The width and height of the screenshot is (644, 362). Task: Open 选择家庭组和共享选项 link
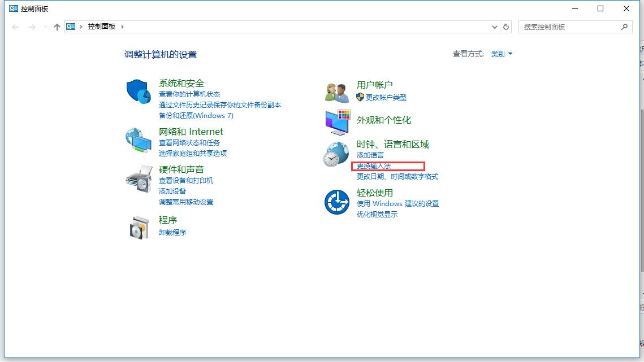point(193,154)
